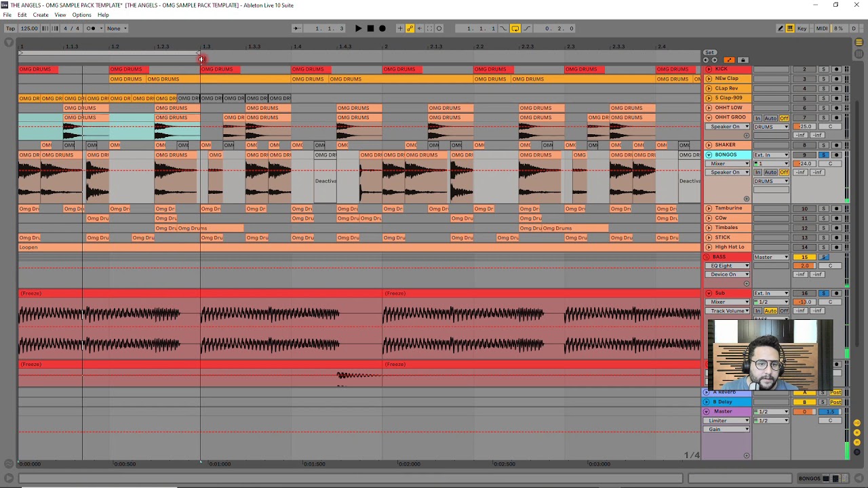Arm the KICK track for recording
The height and width of the screenshot is (488, 868).
(836, 69)
